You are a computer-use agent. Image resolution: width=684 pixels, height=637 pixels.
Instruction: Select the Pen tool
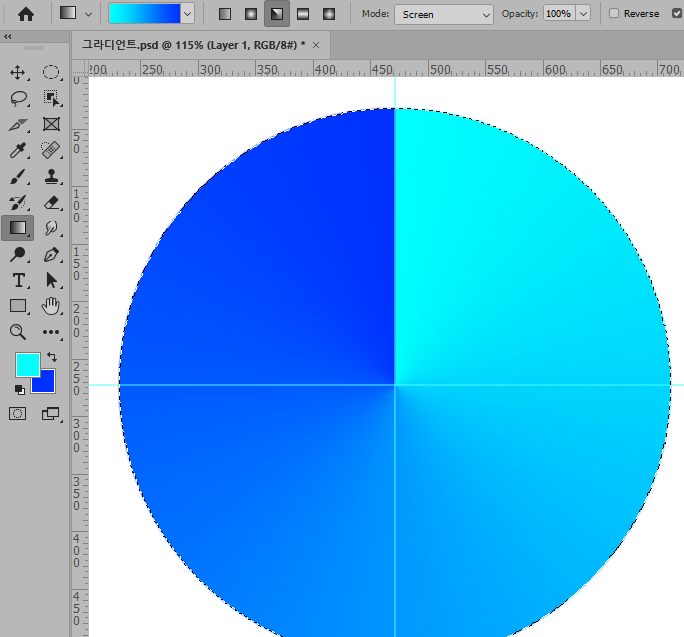tap(51, 254)
